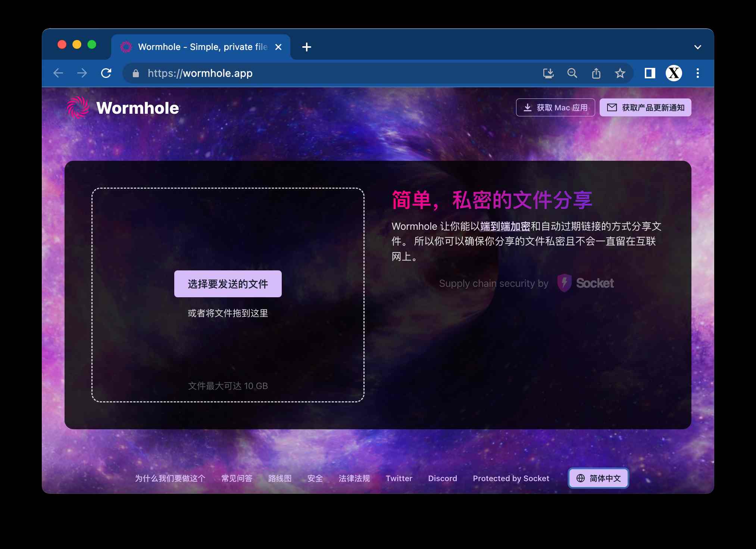This screenshot has height=549, width=756.
Task: Open the Discord footer link
Action: (443, 478)
